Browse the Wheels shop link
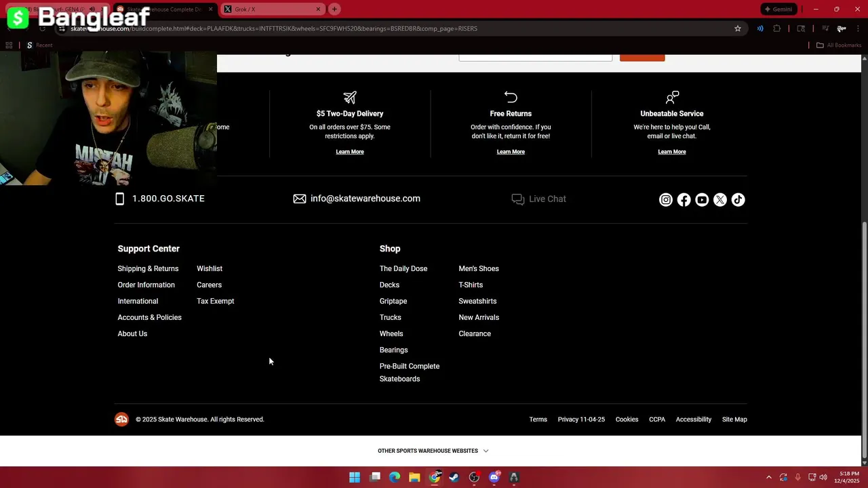This screenshot has height=488, width=868. coord(391,334)
